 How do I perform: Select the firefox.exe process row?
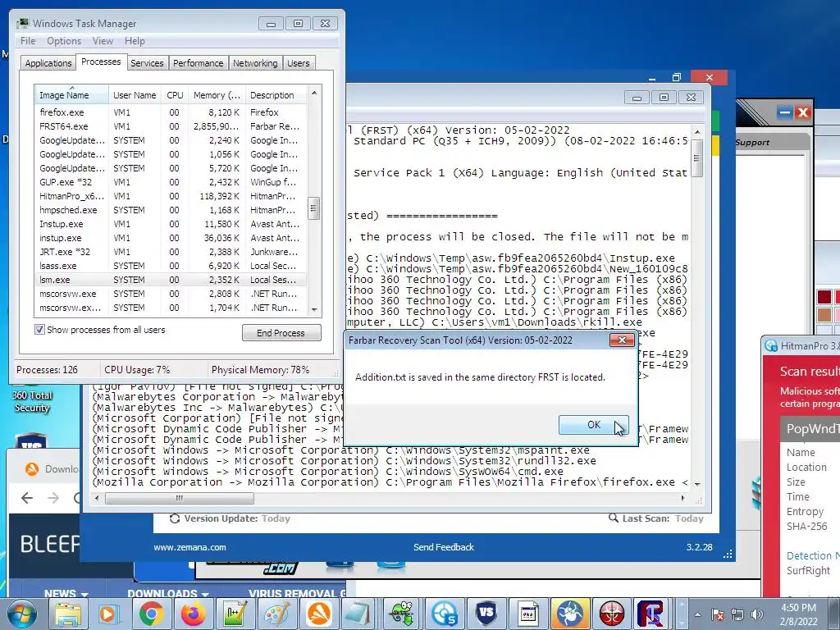(x=171, y=112)
